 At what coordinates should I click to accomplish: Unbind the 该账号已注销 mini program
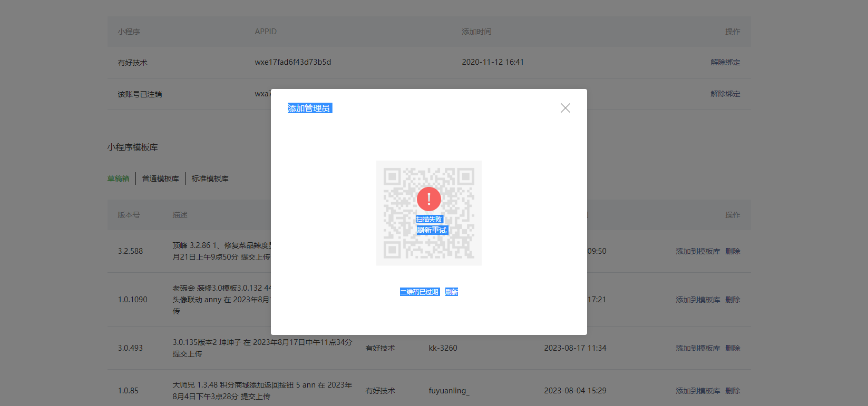pyautogui.click(x=725, y=94)
